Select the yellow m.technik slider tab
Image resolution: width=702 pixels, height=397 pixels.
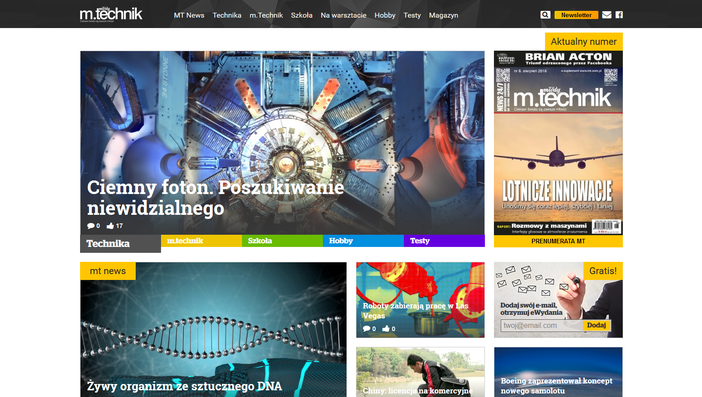pyautogui.click(x=201, y=241)
